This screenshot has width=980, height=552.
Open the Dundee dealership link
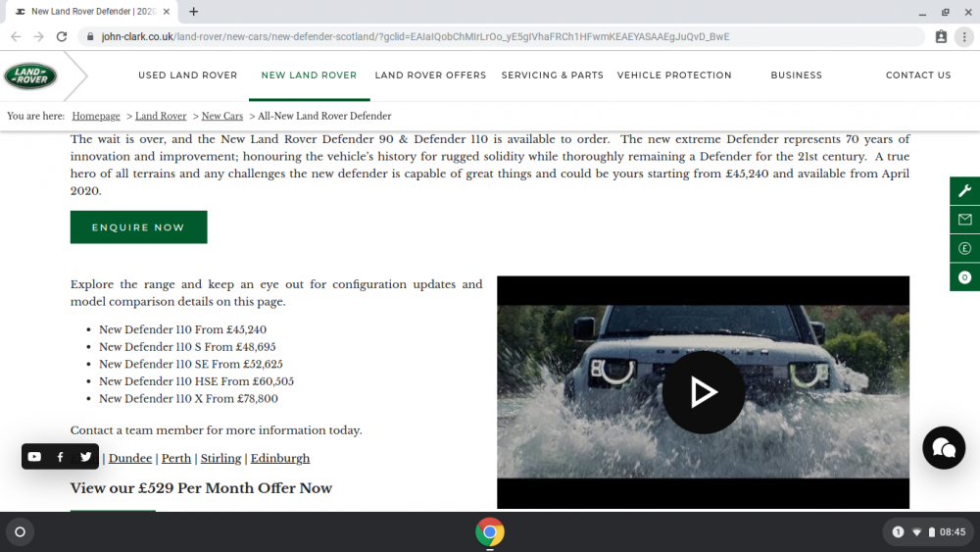[x=130, y=458]
